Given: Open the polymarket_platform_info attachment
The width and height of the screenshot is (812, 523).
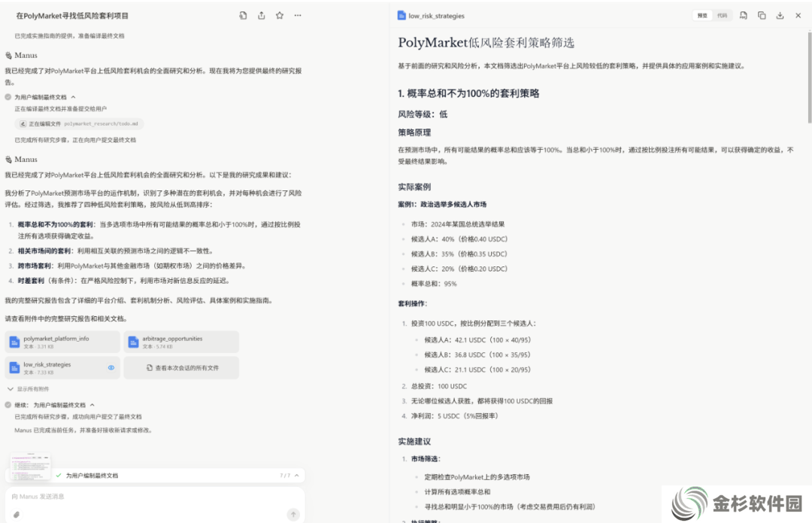Looking at the screenshot, I should pos(62,342).
